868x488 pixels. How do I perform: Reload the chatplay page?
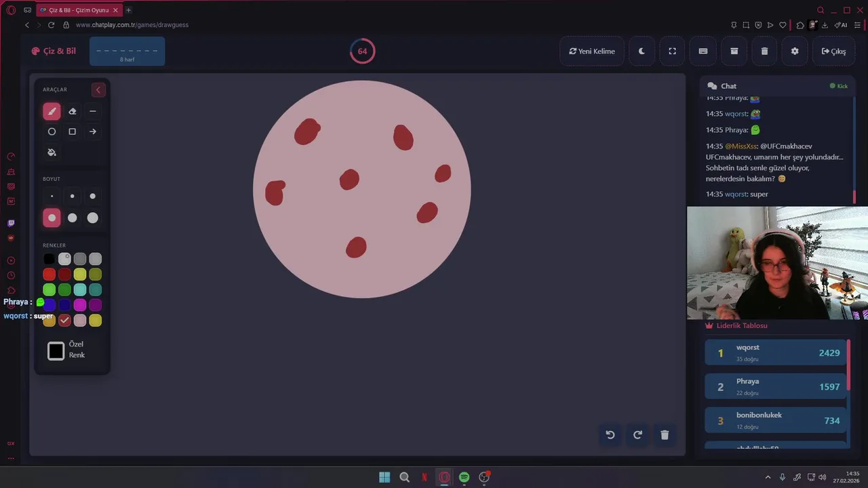point(51,25)
